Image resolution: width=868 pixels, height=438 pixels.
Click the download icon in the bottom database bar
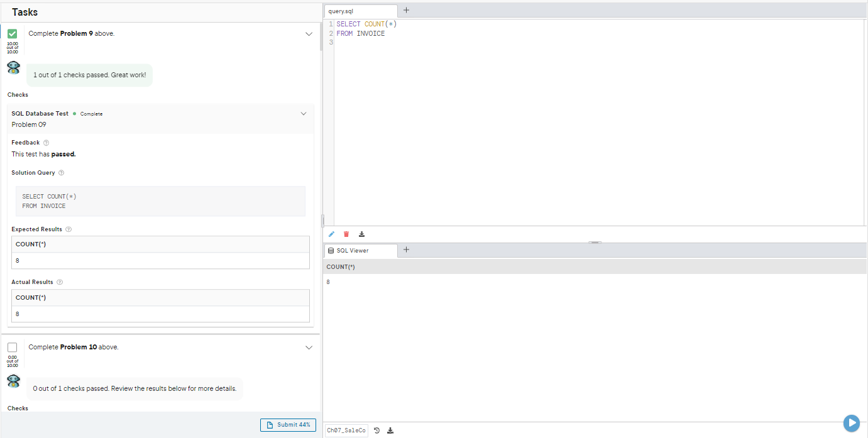point(390,430)
